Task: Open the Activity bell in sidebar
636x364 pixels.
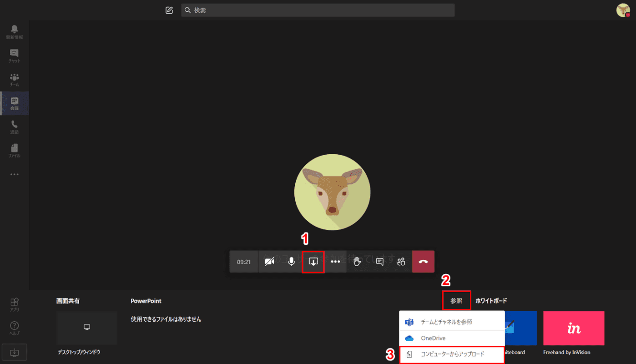Action: tap(15, 32)
